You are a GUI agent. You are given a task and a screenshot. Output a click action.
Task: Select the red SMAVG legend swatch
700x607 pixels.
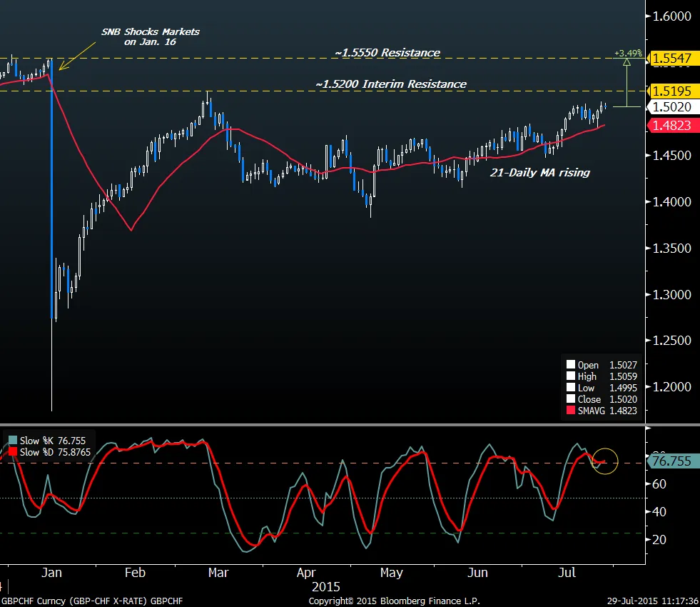(x=571, y=411)
